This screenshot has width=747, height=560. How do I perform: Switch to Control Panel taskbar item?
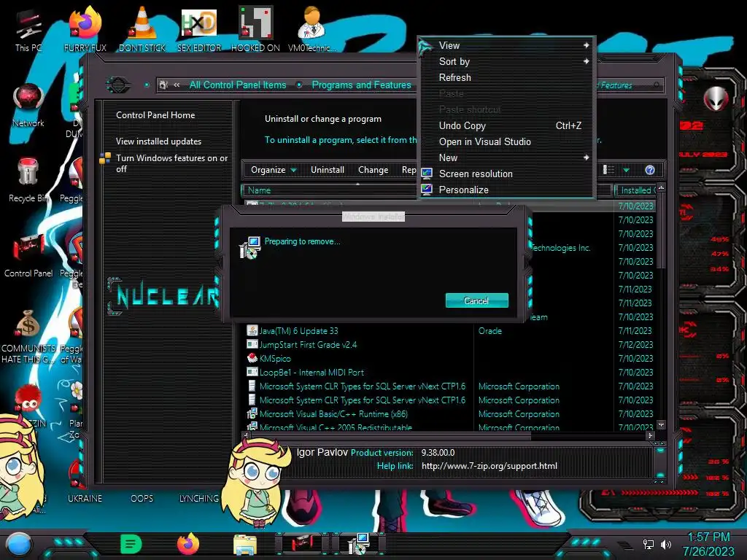click(x=301, y=544)
